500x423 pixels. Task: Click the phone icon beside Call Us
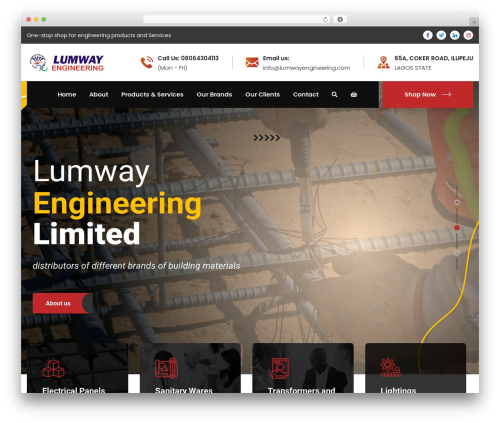[x=147, y=62]
